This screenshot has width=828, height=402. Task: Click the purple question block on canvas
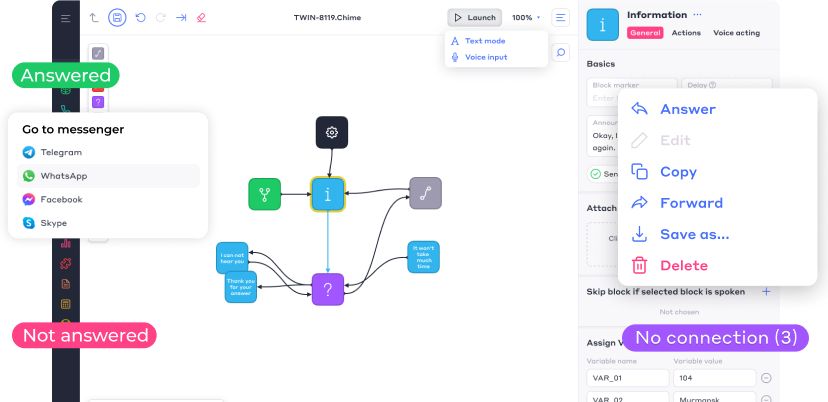[x=327, y=289]
